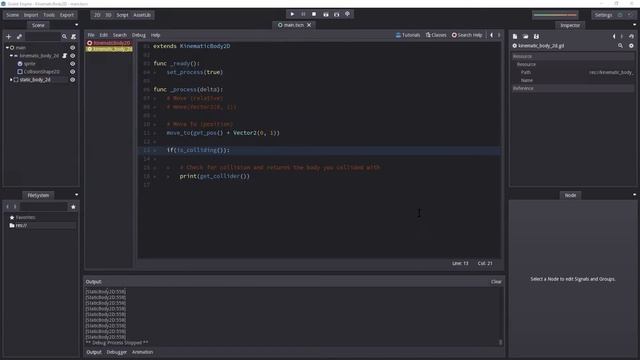
Task: Toggle visibility of main node
Action: coord(73,48)
